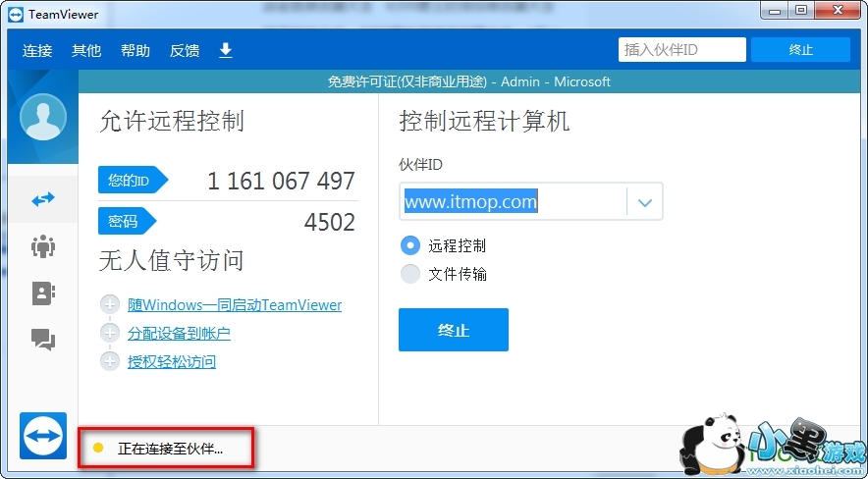Click the download arrow icon in menu bar

pos(225,50)
